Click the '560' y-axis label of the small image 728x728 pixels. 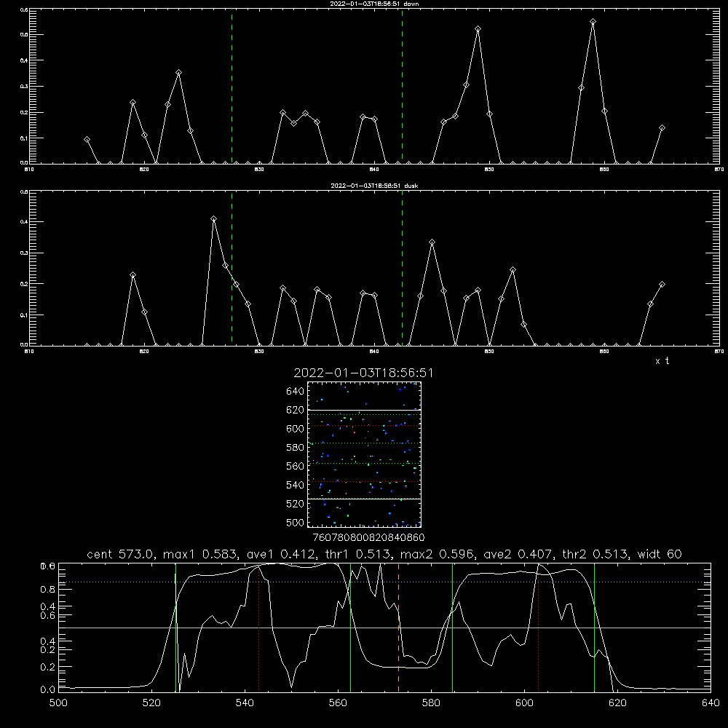pos(295,466)
